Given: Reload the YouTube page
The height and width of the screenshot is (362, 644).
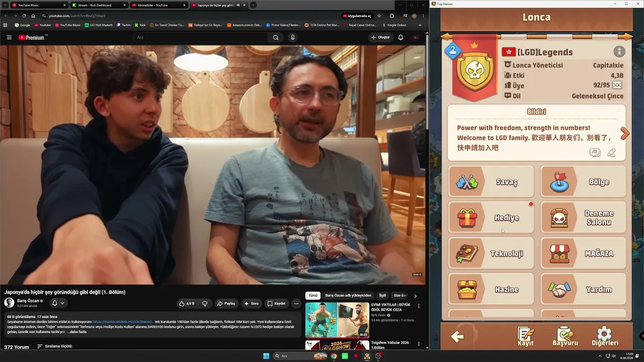Looking at the screenshot, I should (24, 16).
